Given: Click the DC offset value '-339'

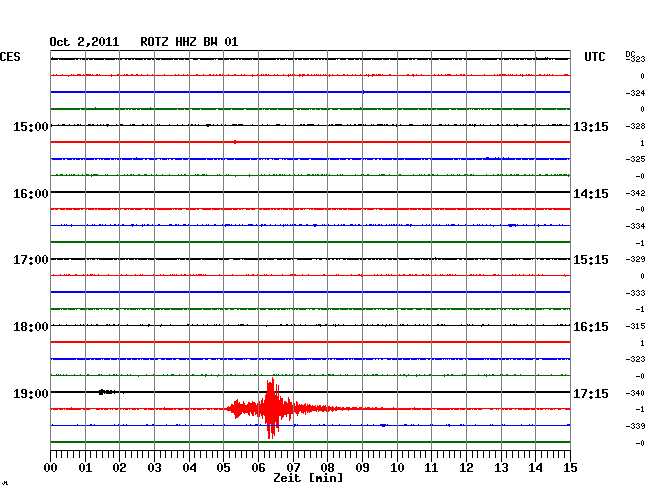Looking at the screenshot, I should [x=635, y=426].
